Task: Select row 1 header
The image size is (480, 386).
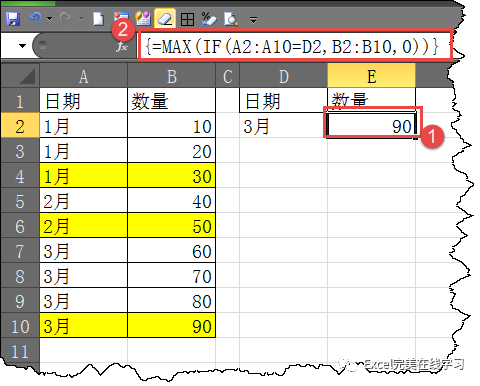Action: [x=20, y=100]
